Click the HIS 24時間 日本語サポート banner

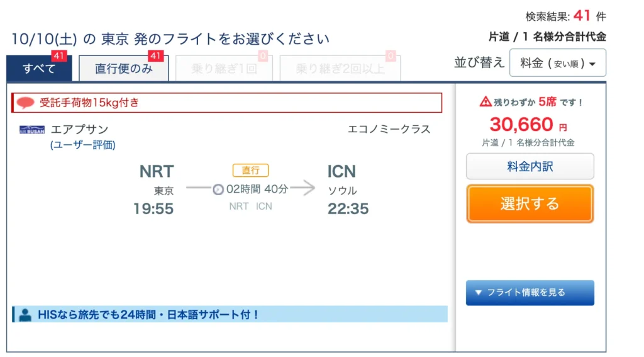pyautogui.click(x=230, y=315)
